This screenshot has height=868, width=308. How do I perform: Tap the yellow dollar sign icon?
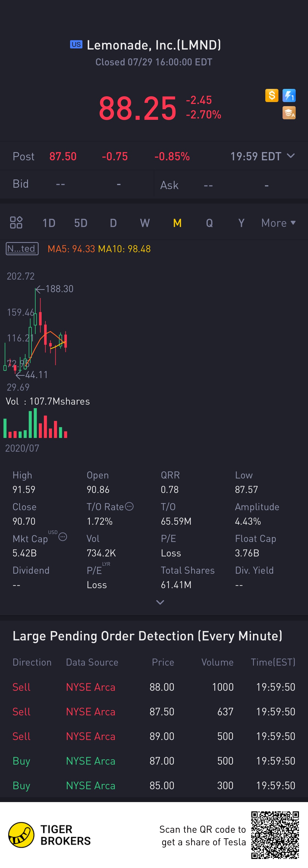coord(272,95)
